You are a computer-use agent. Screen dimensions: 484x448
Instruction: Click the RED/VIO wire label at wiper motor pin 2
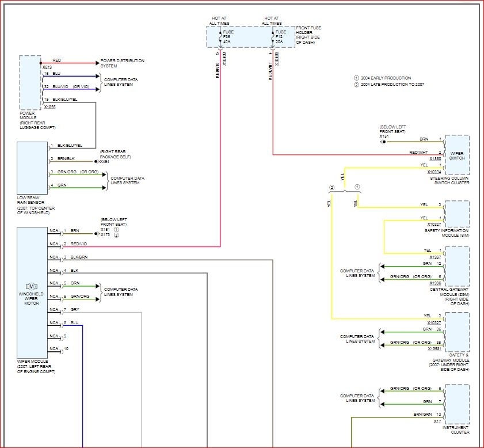point(79,244)
